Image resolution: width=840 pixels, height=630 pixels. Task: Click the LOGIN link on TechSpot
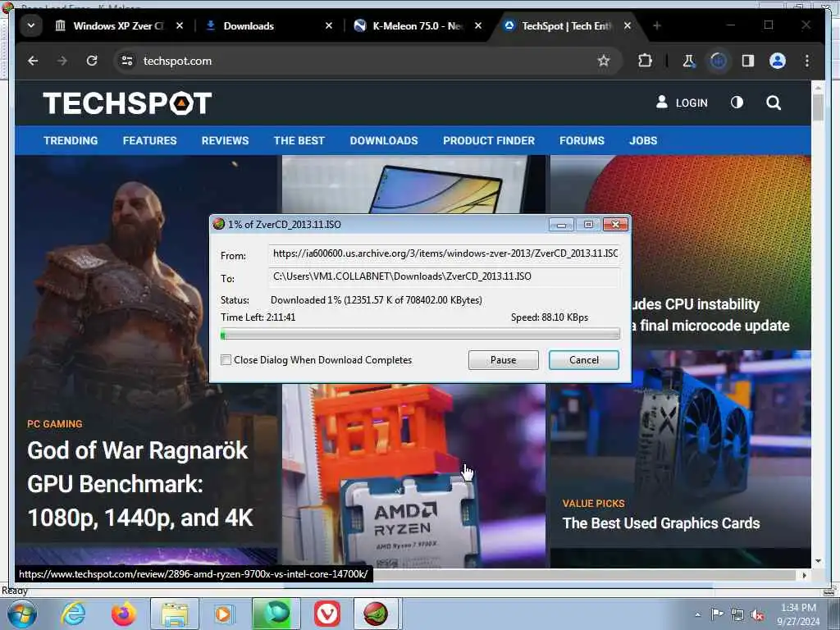coord(682,103)
